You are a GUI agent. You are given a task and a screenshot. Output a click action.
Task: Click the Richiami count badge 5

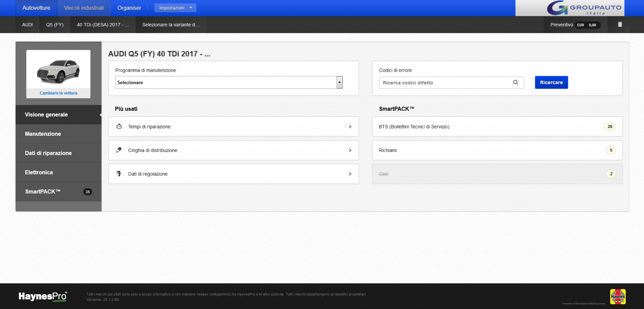611,150
